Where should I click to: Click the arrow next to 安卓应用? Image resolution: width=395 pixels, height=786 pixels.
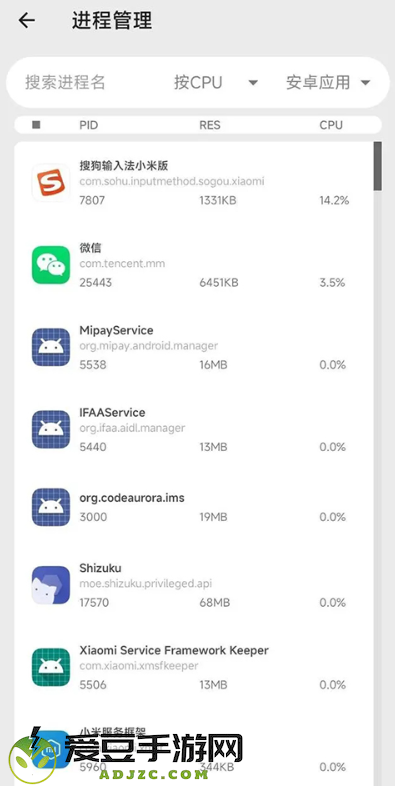click(x=365, y=83)
